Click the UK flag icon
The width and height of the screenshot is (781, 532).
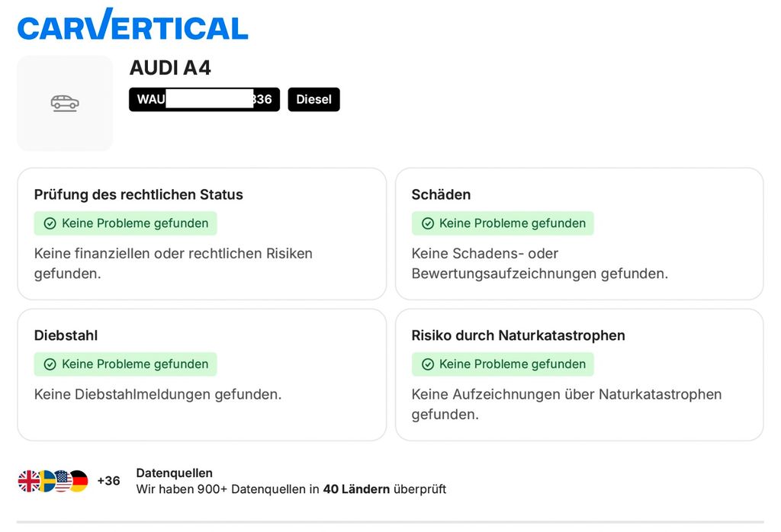pos(29,481)
